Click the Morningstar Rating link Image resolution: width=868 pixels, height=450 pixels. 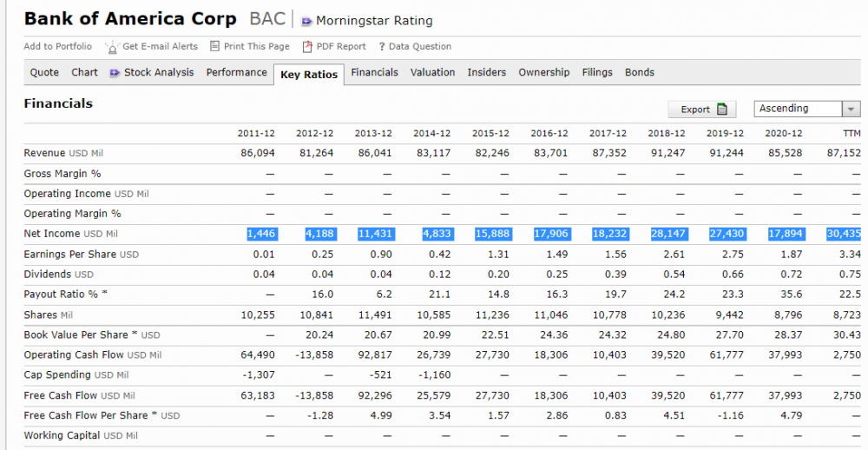[374, 21]
